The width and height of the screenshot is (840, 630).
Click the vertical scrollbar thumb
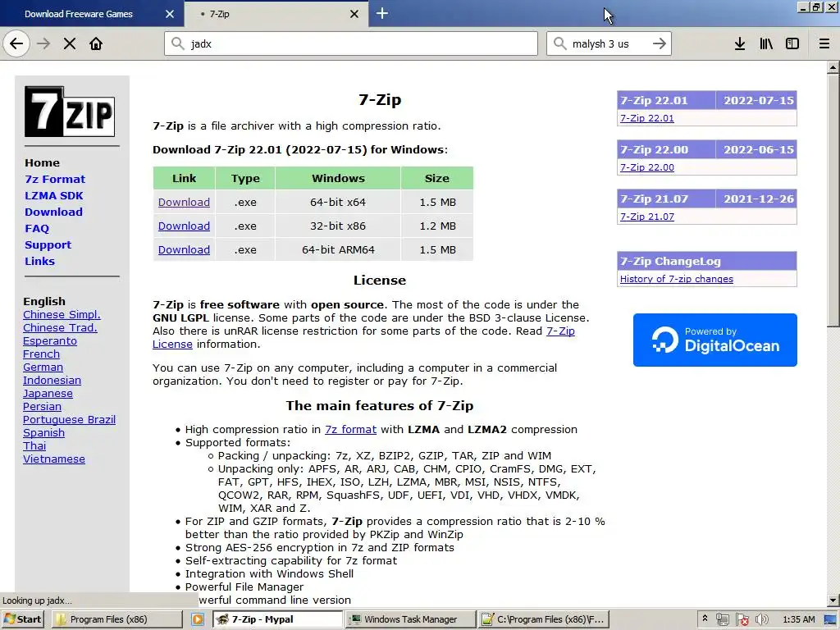pyautogui.click(x=833, y=200)
